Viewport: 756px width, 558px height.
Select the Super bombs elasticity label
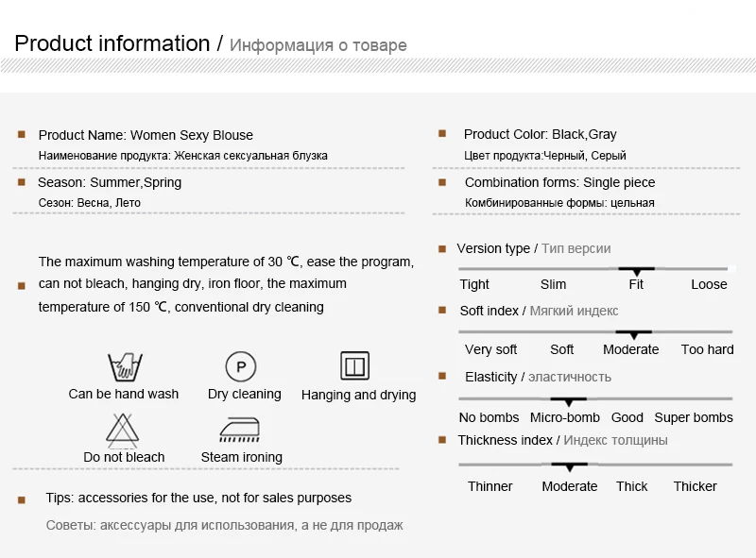point(694,417)
